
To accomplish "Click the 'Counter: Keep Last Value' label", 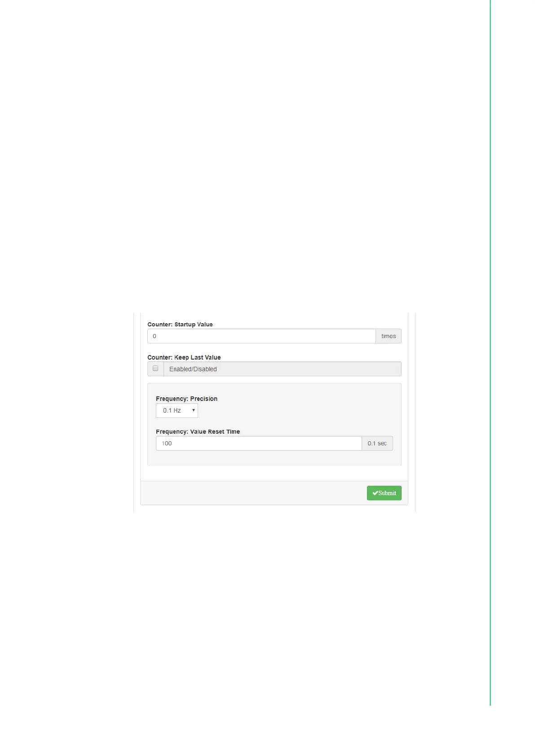I will 184,357.
